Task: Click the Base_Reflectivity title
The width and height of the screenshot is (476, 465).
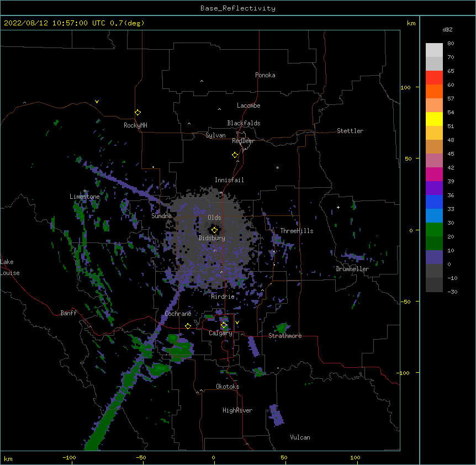Action: pos(238,8)
